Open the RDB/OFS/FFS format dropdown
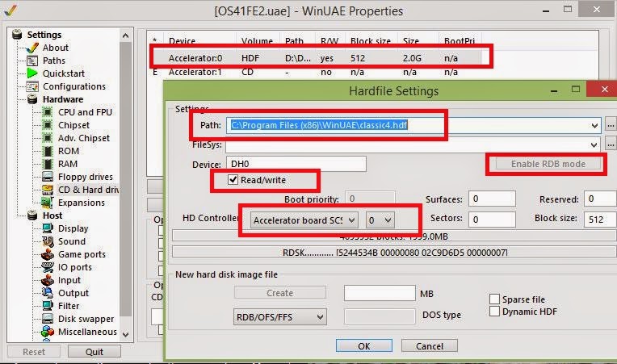 tap(279, 317)
